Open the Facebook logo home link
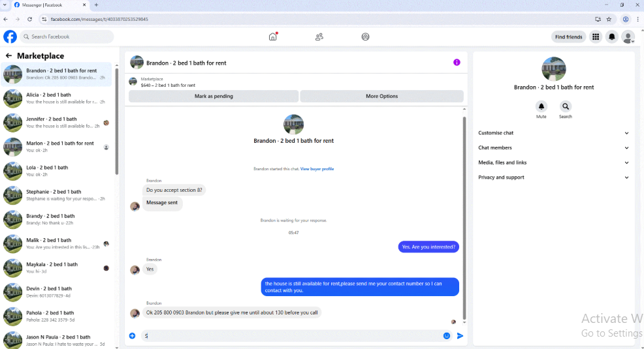Viewport: 644px width, 349px height. 10,37
